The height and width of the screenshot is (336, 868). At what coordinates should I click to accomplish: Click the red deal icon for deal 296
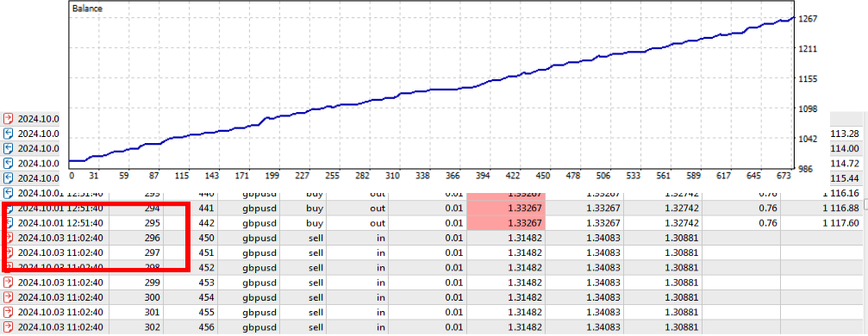click(9, 238)
